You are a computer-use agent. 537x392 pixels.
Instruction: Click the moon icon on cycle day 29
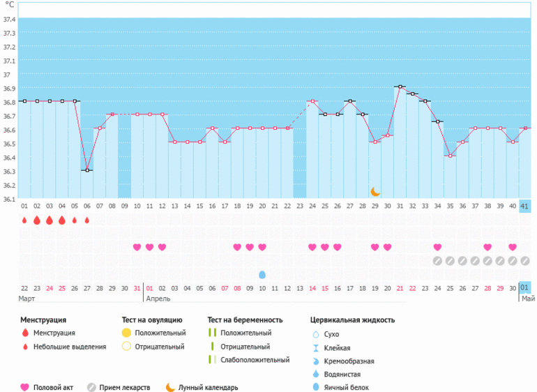[375, 191]
